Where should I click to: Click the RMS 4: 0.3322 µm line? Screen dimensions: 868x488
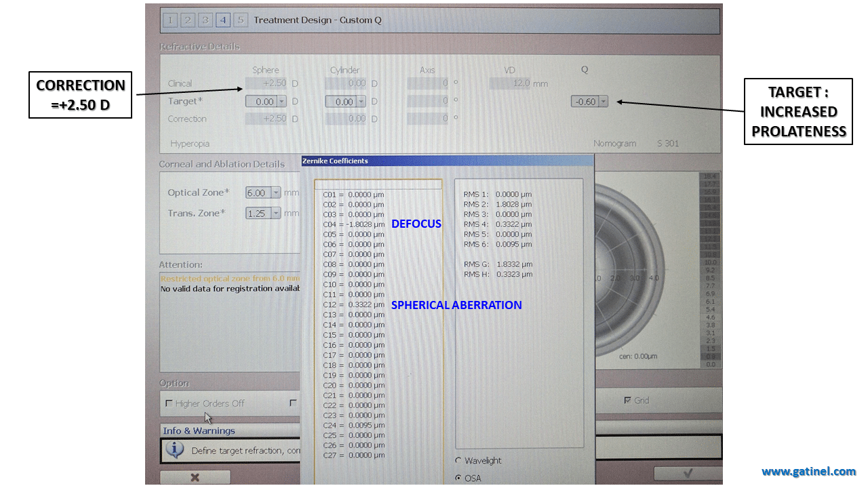point(498,224)
